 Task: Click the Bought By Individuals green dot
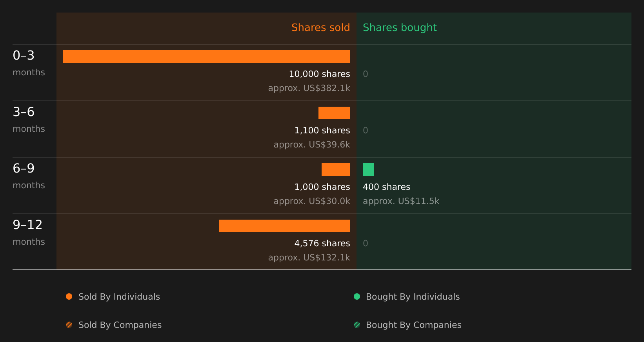click(357, 297)
